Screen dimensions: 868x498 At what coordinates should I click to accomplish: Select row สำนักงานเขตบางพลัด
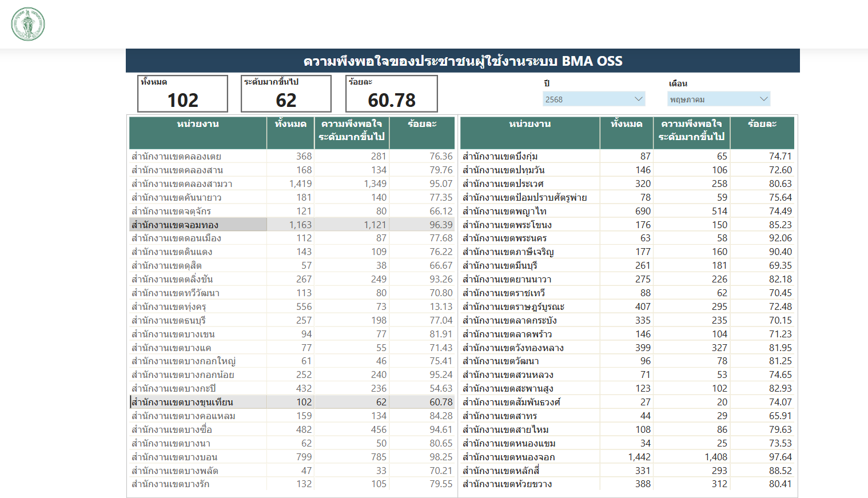[292, 471]
